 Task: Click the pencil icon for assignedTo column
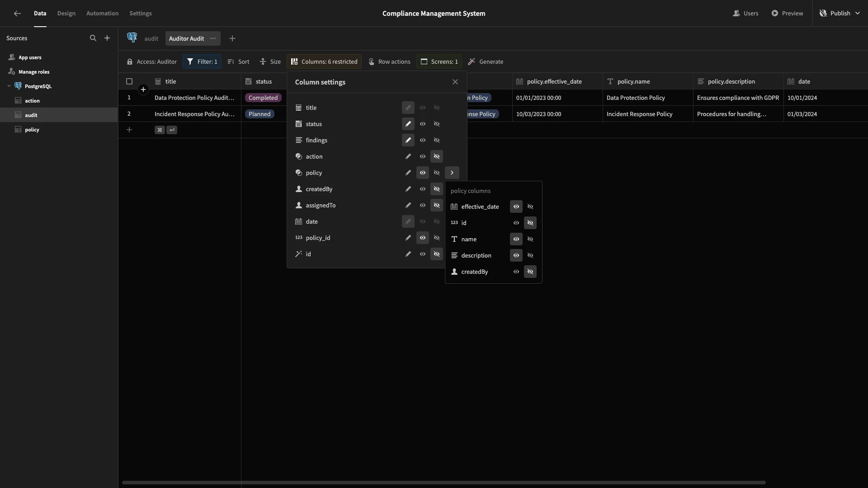[408, 205]
